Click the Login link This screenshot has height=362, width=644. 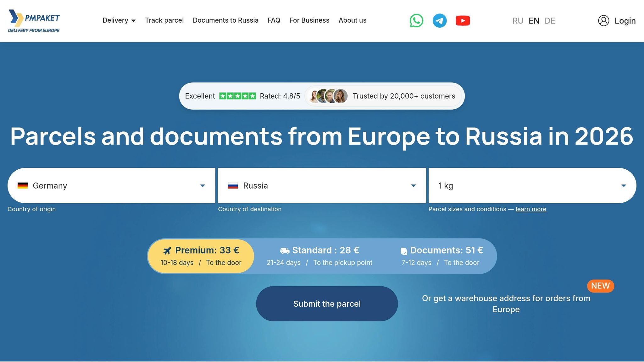[x=625, y=21]
